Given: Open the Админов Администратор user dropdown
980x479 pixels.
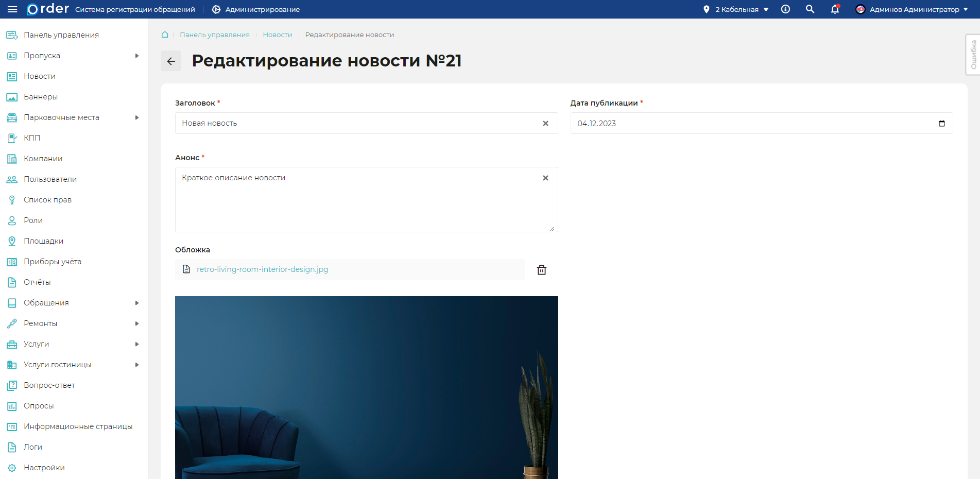Looking at the screenshot, I should coord(910,9).
